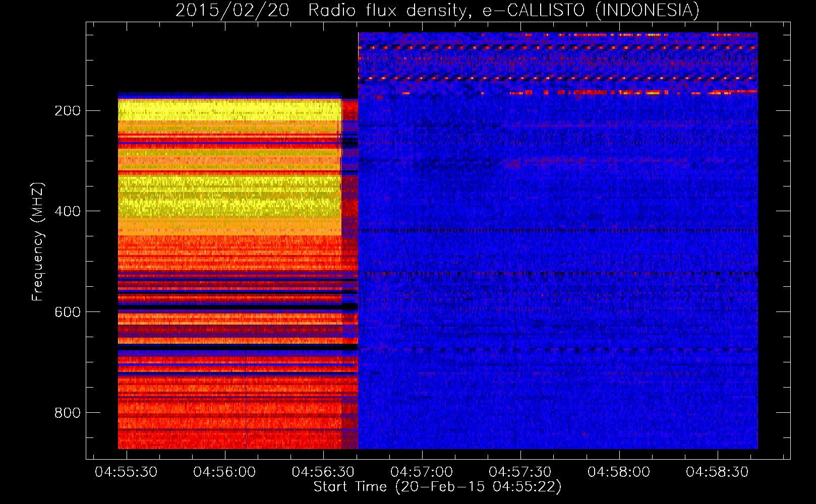Click the 'Frequency (MHZ)' axis label

[x=38, y=242]
